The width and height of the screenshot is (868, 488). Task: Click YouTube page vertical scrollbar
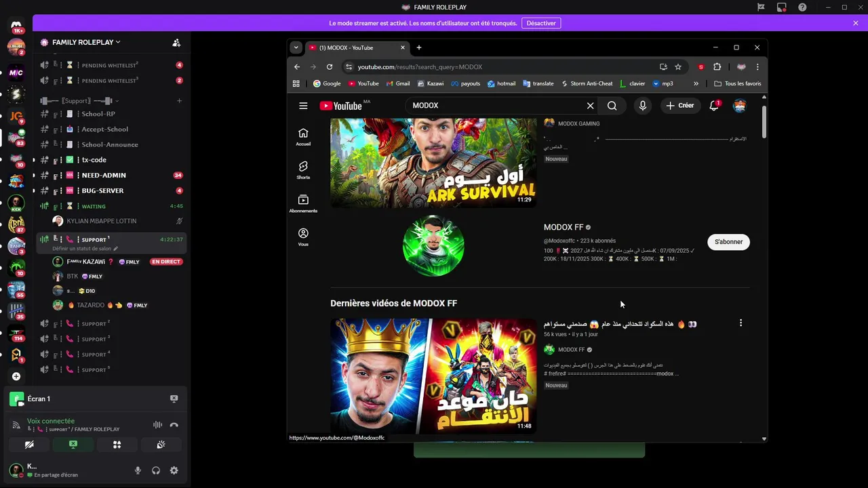pyautogui.click(x=764, y=122)
